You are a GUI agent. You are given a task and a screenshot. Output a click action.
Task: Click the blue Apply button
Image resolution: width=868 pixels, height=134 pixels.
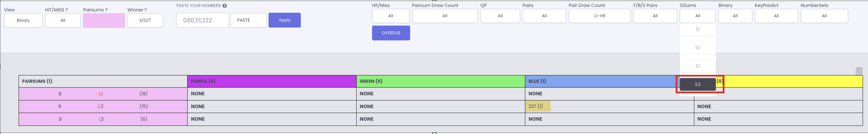[x=285, y=20]
